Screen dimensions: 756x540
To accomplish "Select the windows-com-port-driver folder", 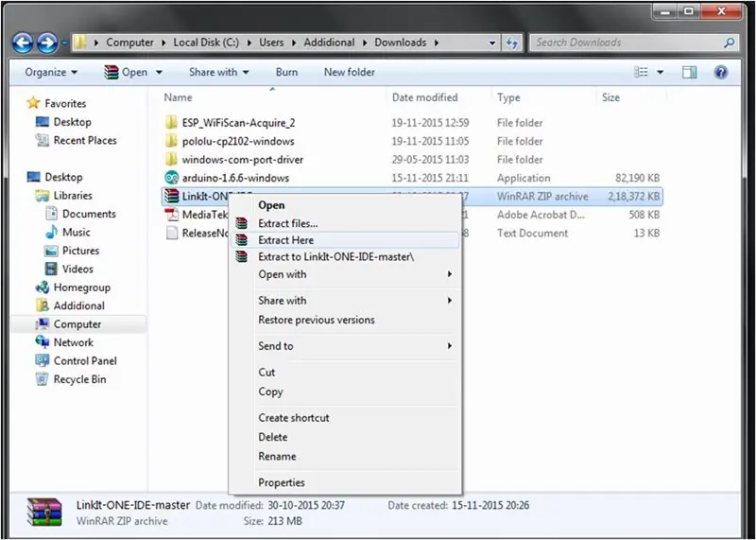I will pos(243,160).
